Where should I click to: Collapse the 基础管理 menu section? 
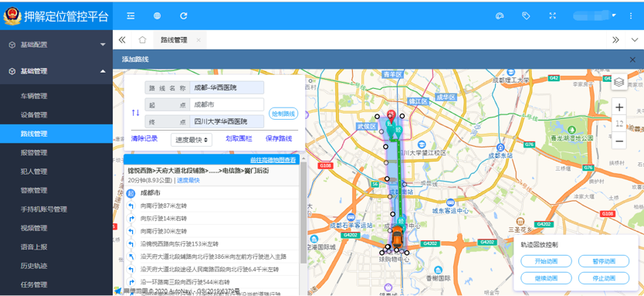point(56,71)
